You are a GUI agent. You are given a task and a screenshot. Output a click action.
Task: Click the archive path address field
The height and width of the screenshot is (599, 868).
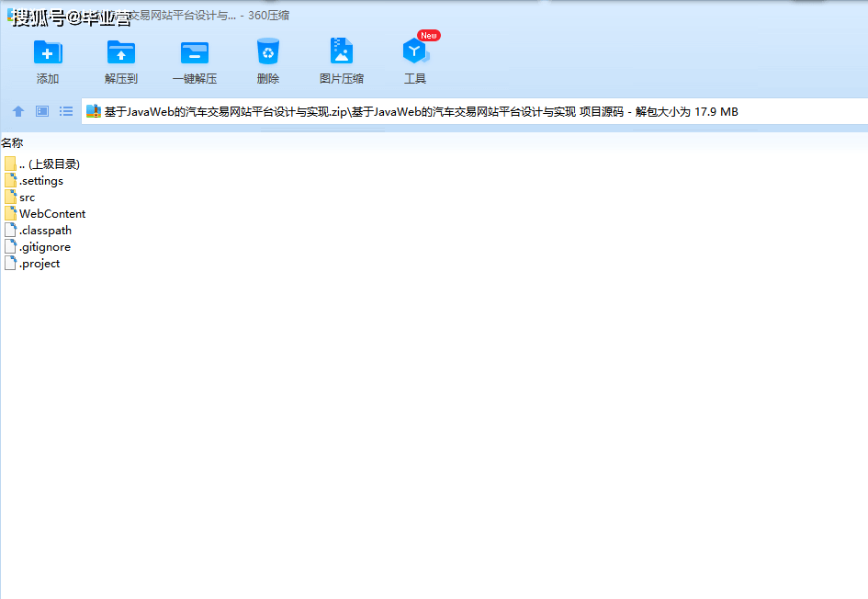pos(459,112)
